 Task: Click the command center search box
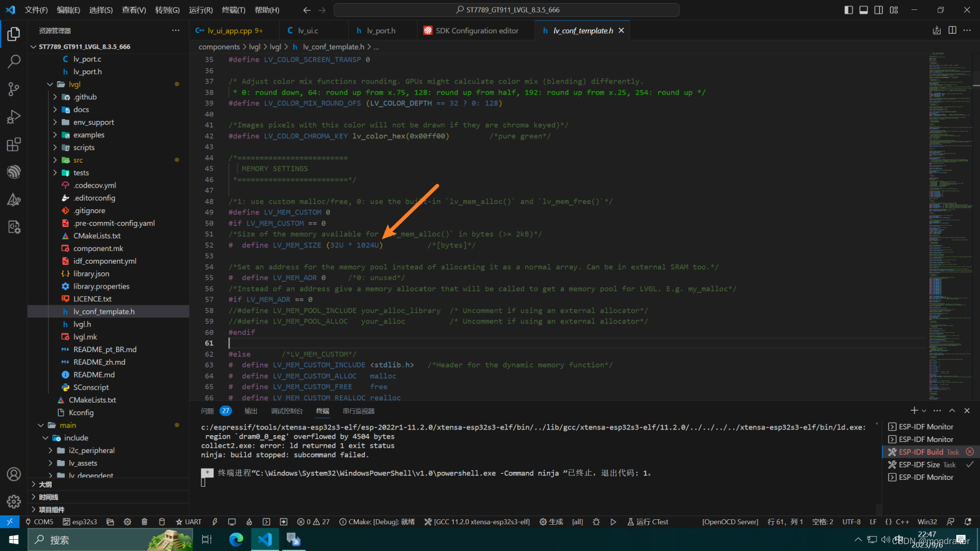click(x=507, y=10)
